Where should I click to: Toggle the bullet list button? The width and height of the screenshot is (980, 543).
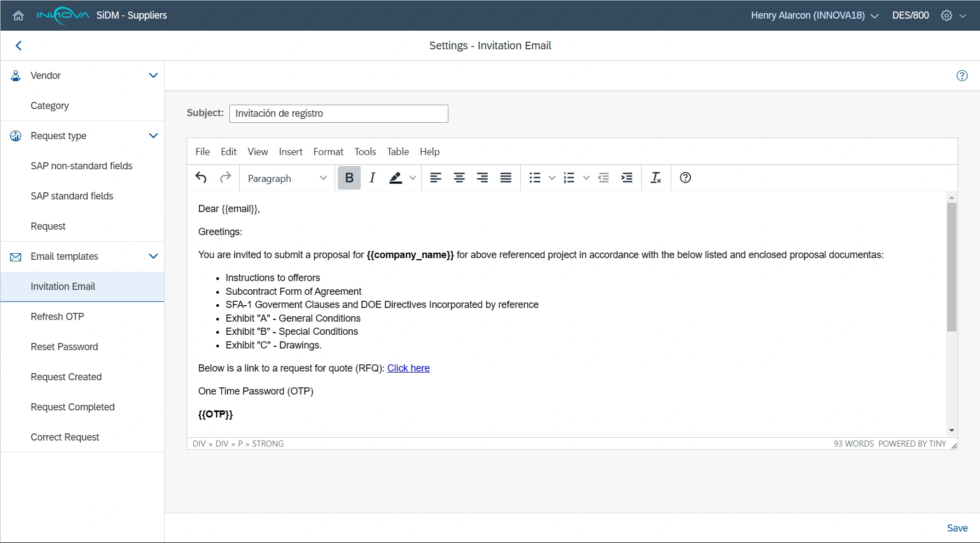pyautogui.click(x=535, y=178)
